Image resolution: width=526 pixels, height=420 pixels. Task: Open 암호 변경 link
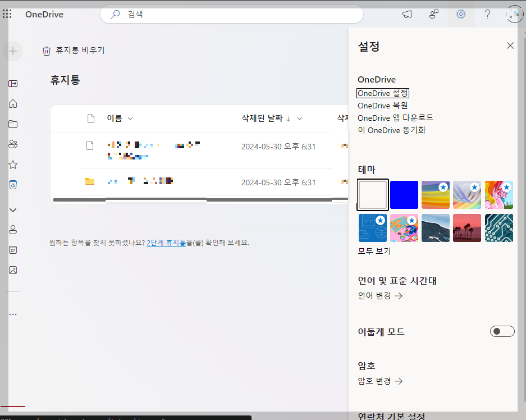pyautogui.click(x=380, y=381)
